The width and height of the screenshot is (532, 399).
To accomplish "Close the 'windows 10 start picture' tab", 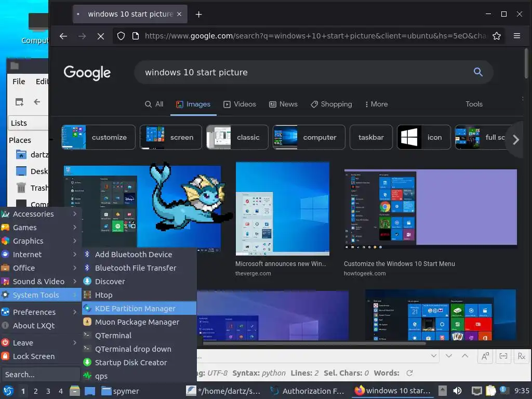I will 179,14.
